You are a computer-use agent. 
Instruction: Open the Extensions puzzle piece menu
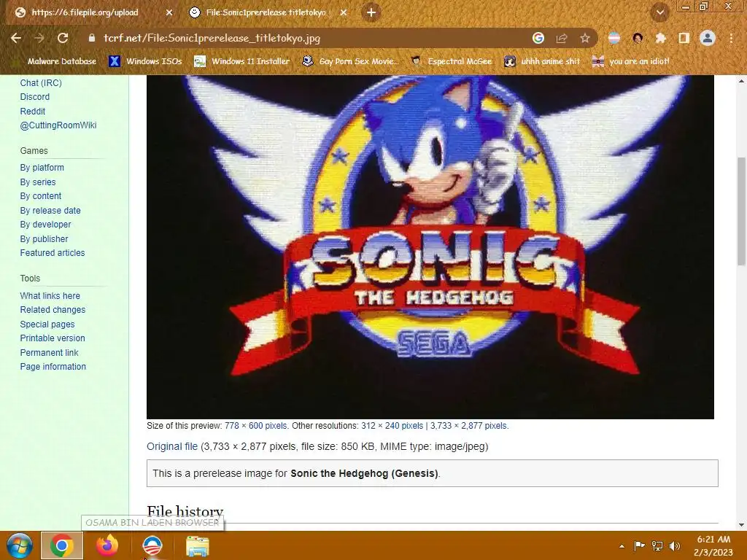coord(661,38)
